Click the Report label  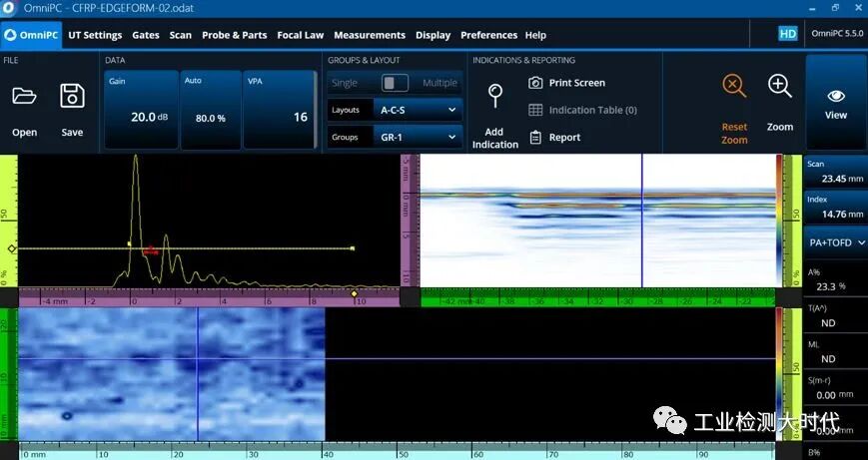coord(564,137)
